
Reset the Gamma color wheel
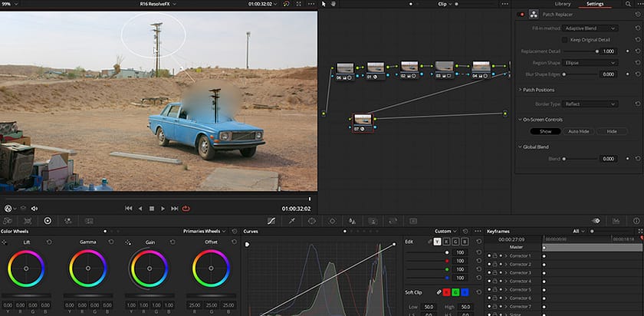[111, 242]
